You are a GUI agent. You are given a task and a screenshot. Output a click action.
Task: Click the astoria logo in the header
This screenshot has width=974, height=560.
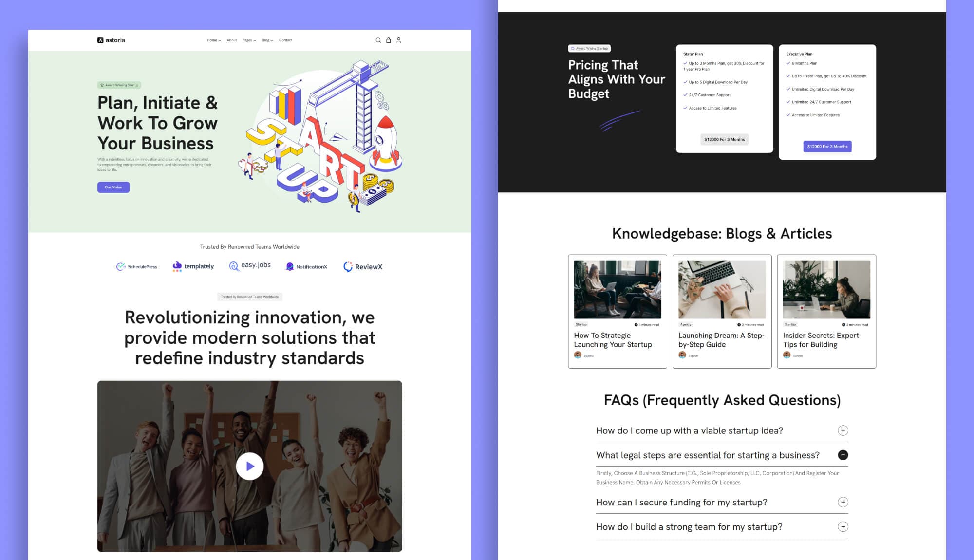(x=111, y=40)
